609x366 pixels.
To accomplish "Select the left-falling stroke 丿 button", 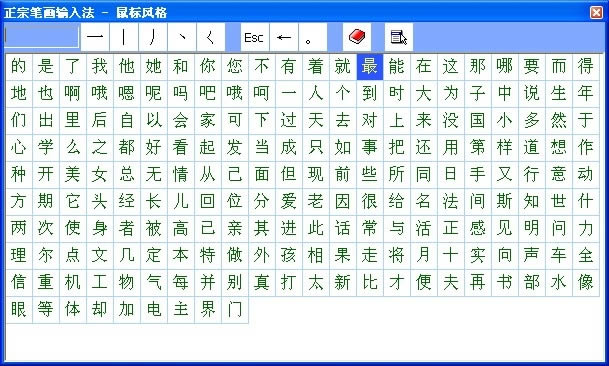I will pos(153,37).
